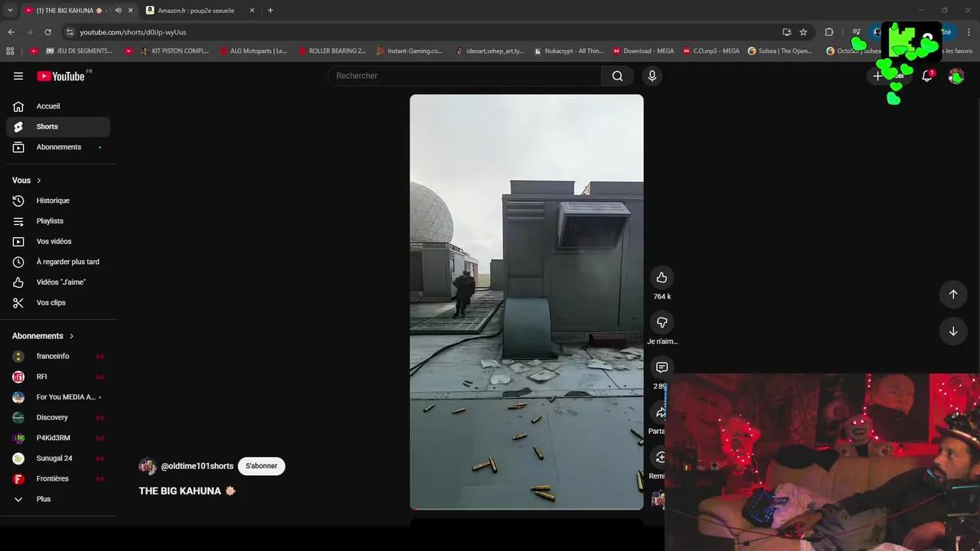This screenshot has height=551, width=980.
Task: Open Playlists
Action: tap(57, 221)
